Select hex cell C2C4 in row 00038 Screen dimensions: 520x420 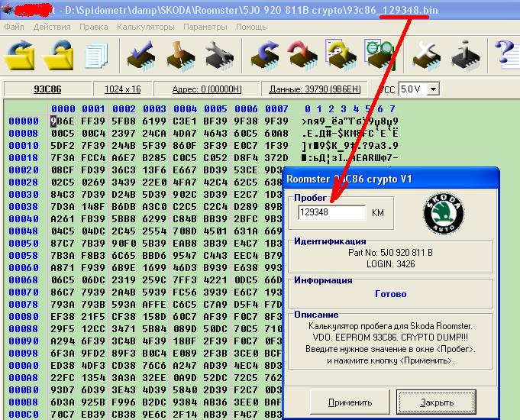coord(215,207)
